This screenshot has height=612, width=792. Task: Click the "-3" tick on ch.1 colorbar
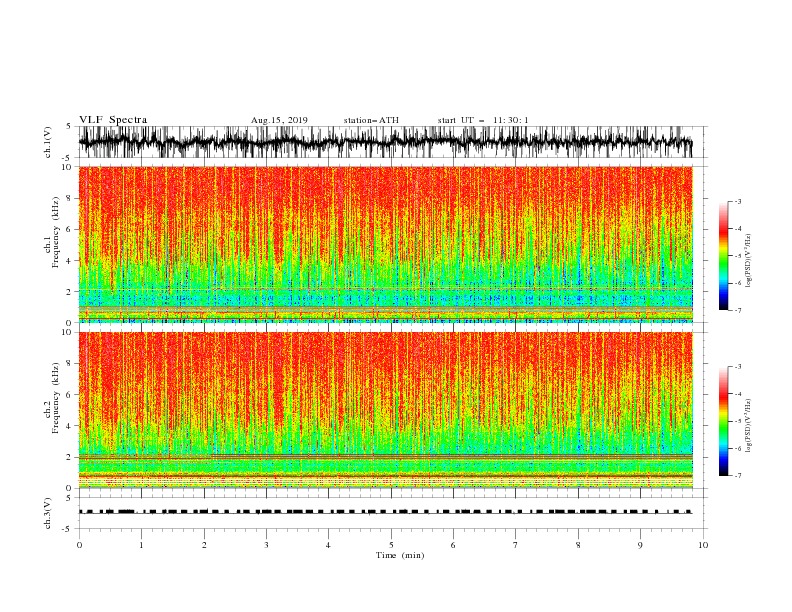pos(737,201)
